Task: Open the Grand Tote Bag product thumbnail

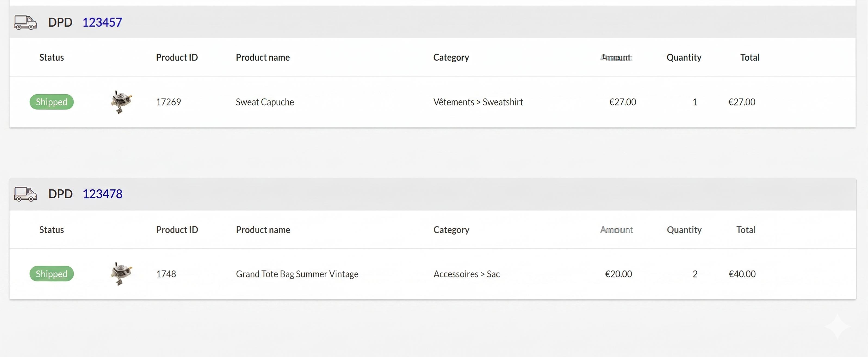Action: click(x=121, y=274)
